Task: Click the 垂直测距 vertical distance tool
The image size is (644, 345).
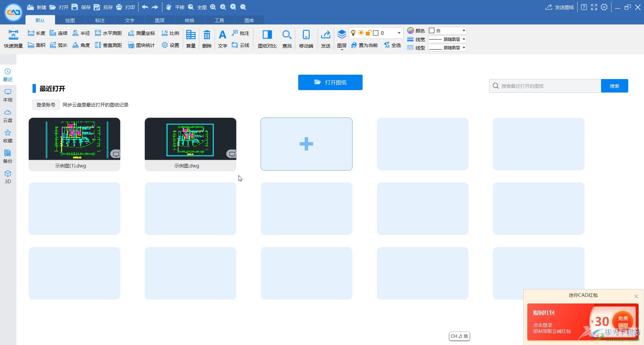Action: pyautogui.click(x=108, y=45)
